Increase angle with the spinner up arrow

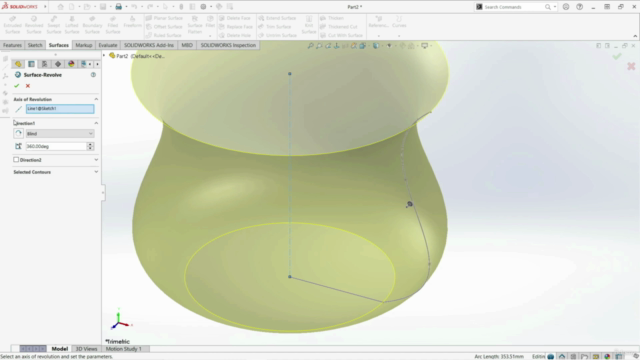90,144
